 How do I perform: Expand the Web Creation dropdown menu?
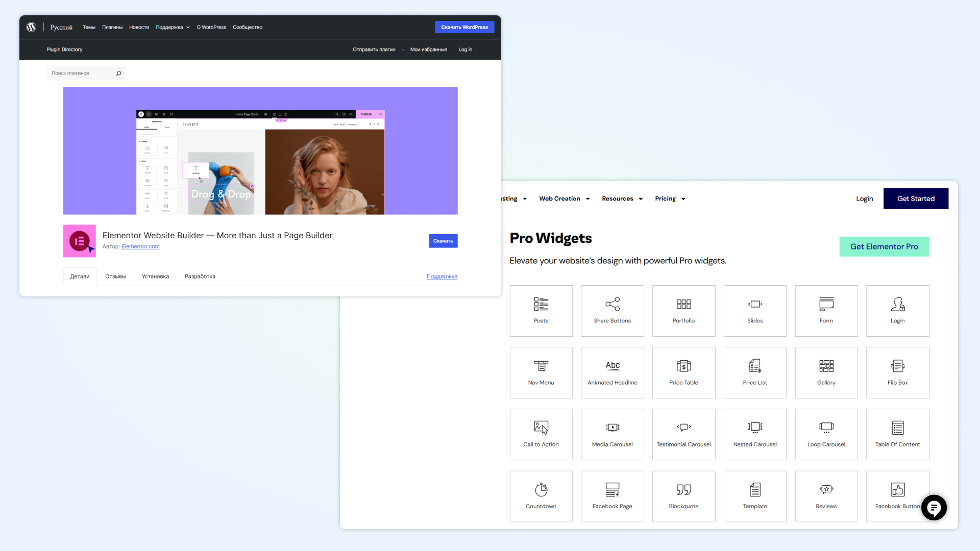[x=565, y=199]
